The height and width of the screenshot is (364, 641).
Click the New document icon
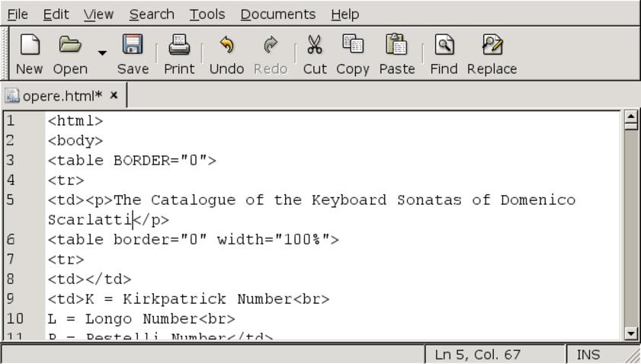[29, 46]
